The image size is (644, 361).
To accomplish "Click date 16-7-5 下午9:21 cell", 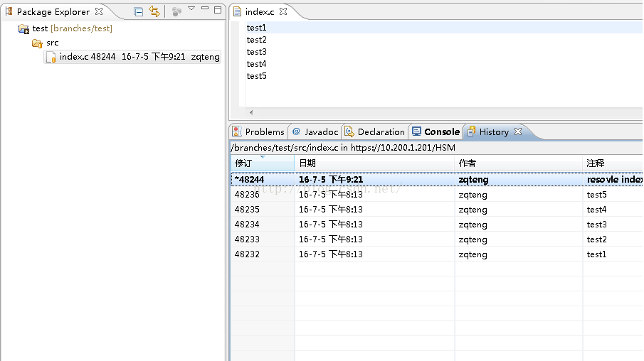I will point(331,180).
